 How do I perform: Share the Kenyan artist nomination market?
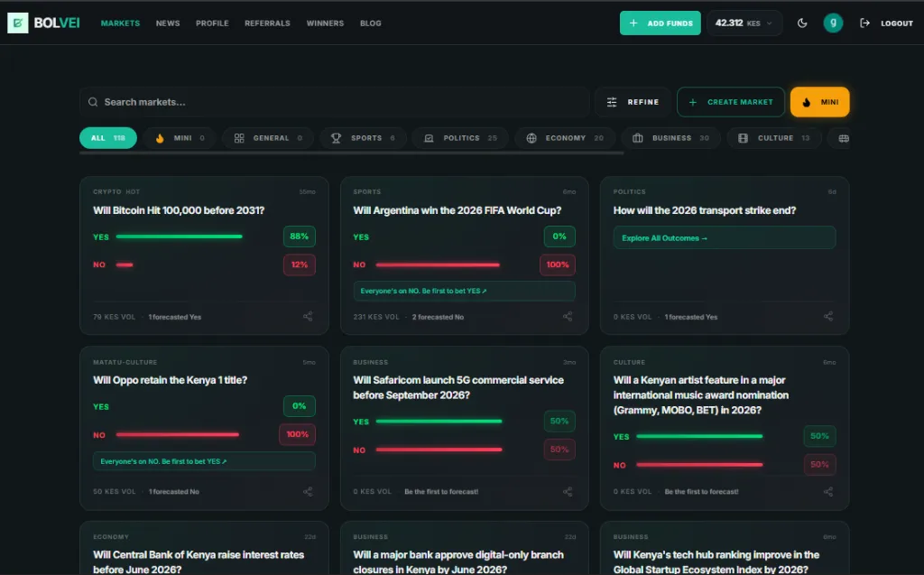pyautogui.click(x=828, y=491)
